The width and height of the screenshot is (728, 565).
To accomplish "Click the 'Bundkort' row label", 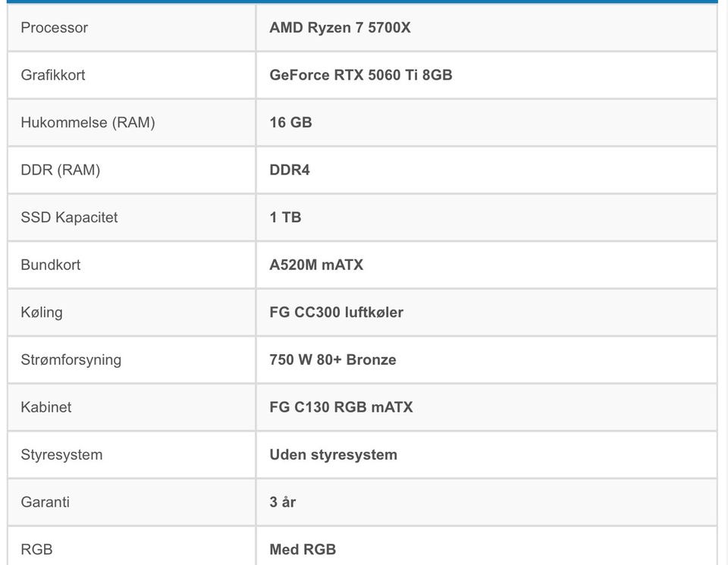I will pos(51,265).
